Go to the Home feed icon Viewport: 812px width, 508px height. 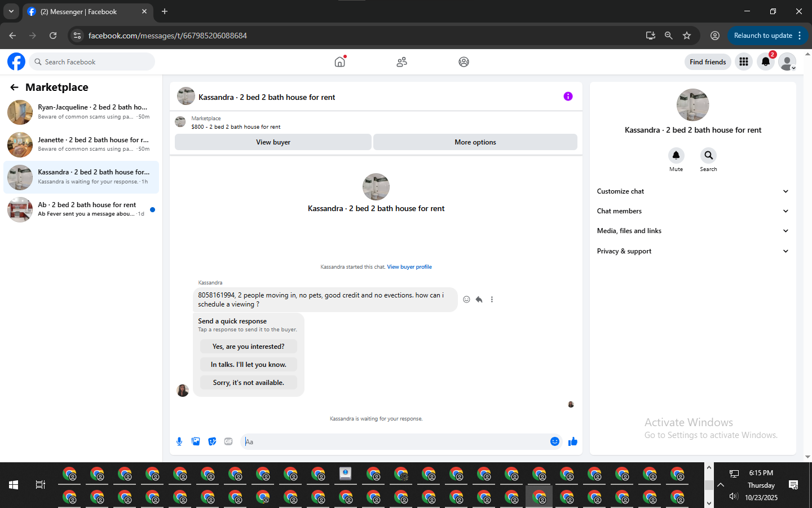[x=339, y=62]
